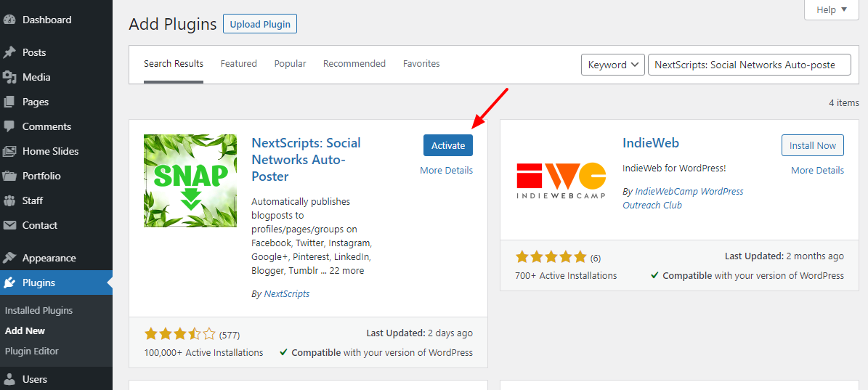This screenshot has width=868, height=390.
Task: Click the Contact envelope icon
Action: (x=9, y=225)
